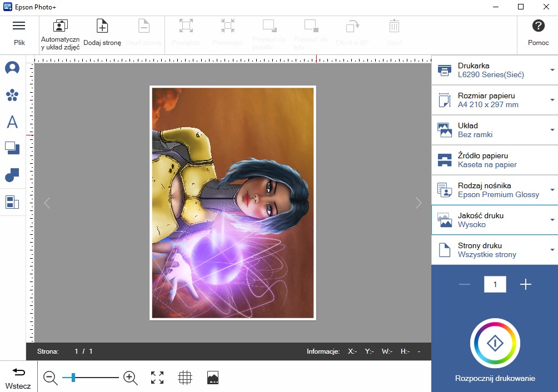This screenshot has height=392, width=558.
Task: Toggle the grid display
Action: (185, 378)
